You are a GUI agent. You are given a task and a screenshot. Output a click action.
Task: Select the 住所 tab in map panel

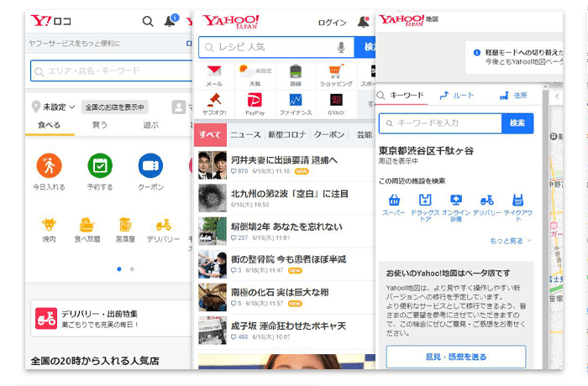pos(514,95)
